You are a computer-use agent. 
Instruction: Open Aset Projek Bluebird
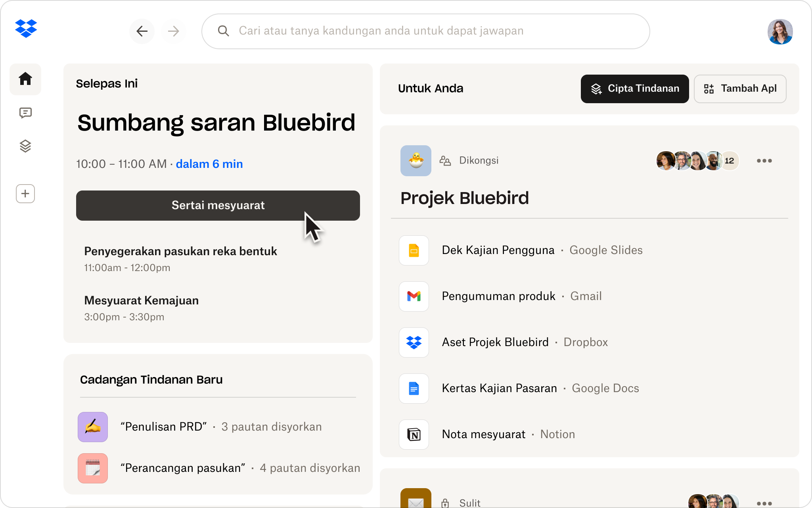tap(495, 343)
